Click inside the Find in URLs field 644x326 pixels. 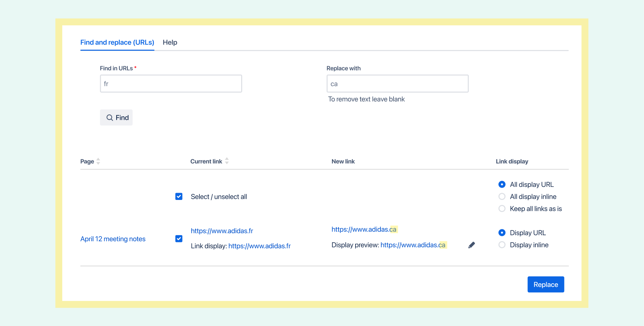click(x=171, y=83)
